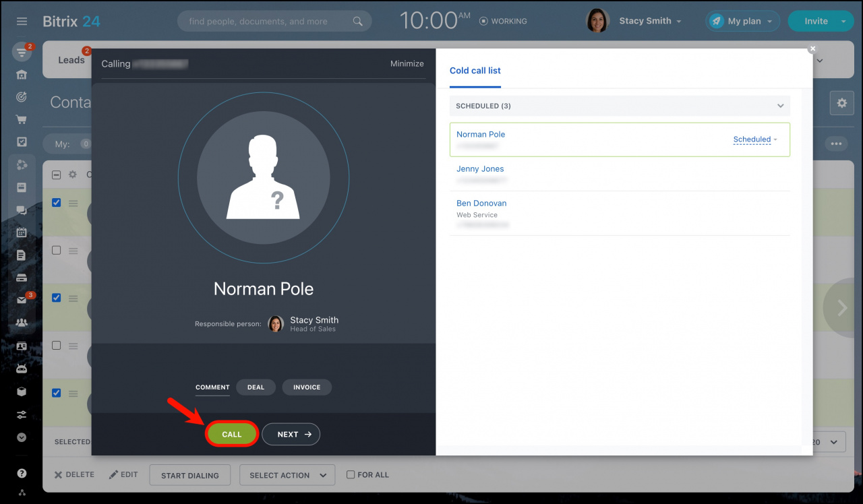Viewport: 863px width, 504px height.
Task: Click the DELETE action
Action: (75, 474)
